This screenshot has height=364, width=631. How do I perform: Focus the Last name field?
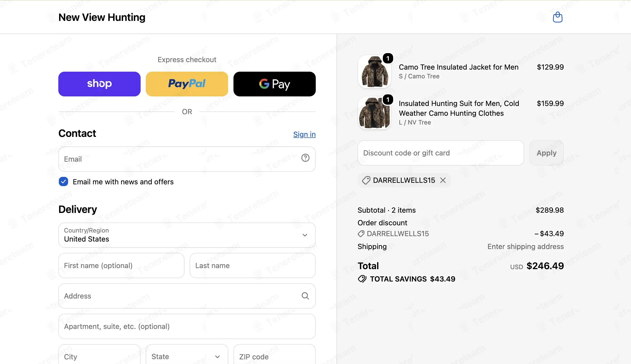point(253,266)
